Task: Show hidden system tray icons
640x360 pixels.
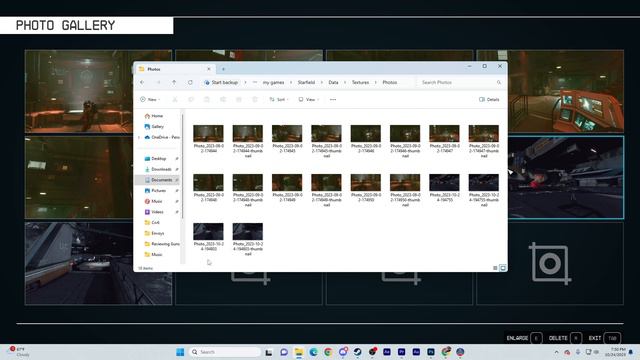Action: (x=556, y=352)
